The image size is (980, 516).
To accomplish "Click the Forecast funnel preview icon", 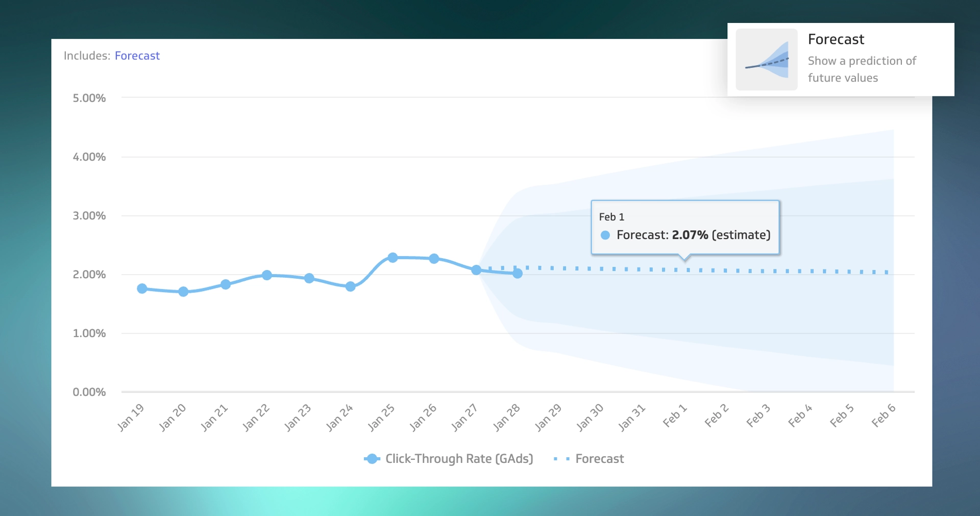I will 766,59.
